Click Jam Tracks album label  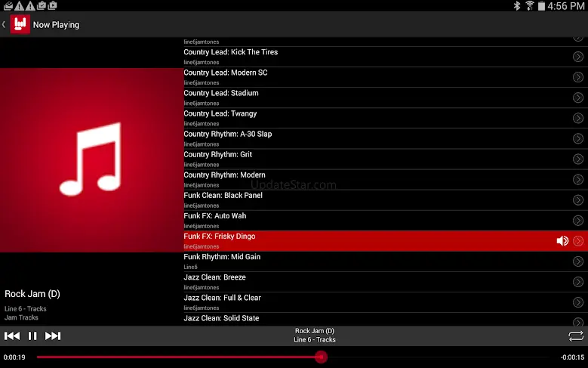coord(21,317)
